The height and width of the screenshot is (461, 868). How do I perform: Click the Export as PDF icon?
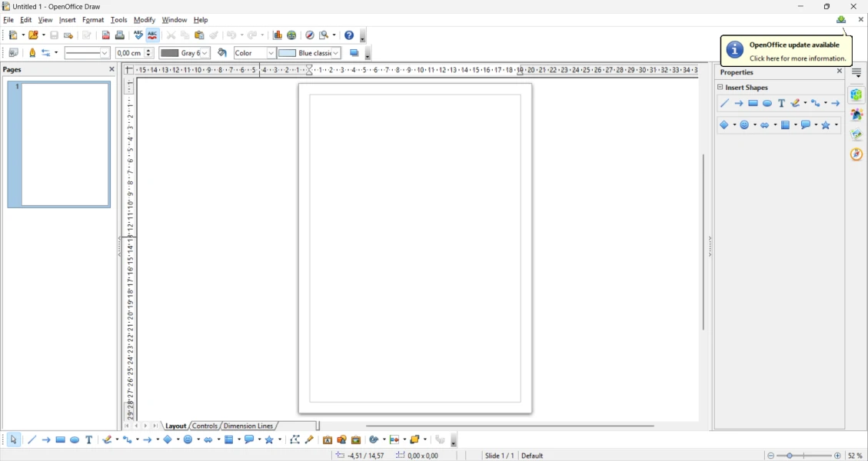pyautogui.click(x=106, y=35)
